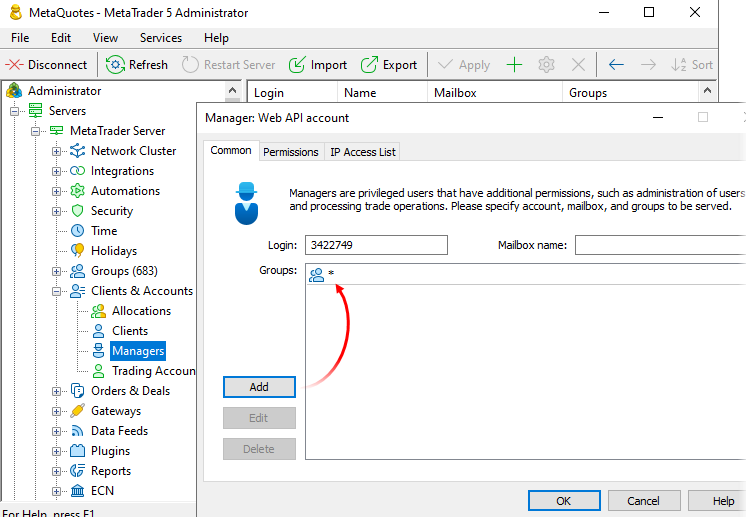Minimize the Manager dialog window
The image size is (746, 517).
pyautogui.click(x=658, y=117)
